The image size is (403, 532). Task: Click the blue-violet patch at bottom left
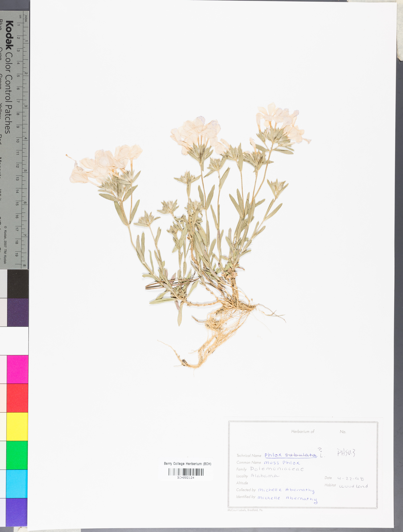[x=16, y=512]
